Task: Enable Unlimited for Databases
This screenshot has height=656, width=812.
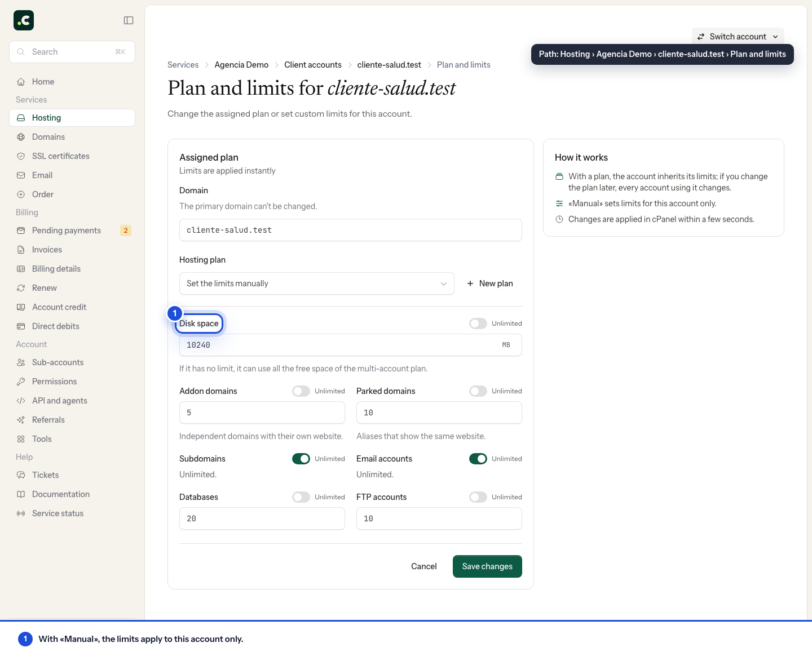Action: (x=301, y=497)
